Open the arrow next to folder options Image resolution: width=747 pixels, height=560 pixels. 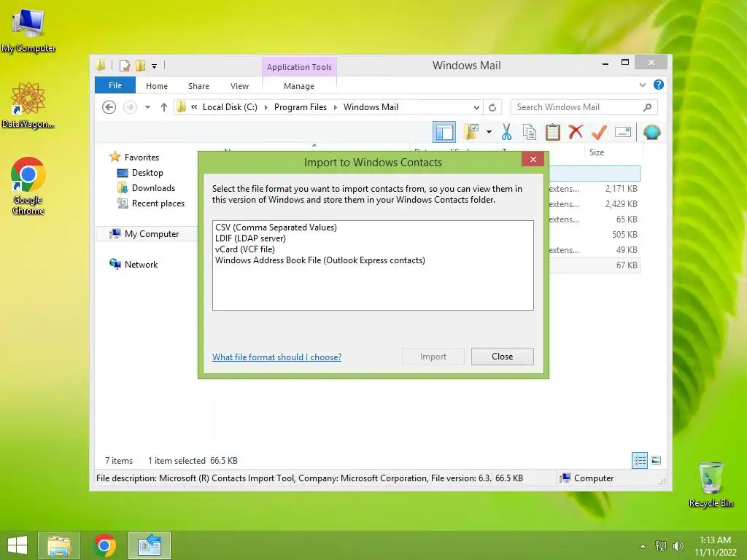tap(489, 132)
